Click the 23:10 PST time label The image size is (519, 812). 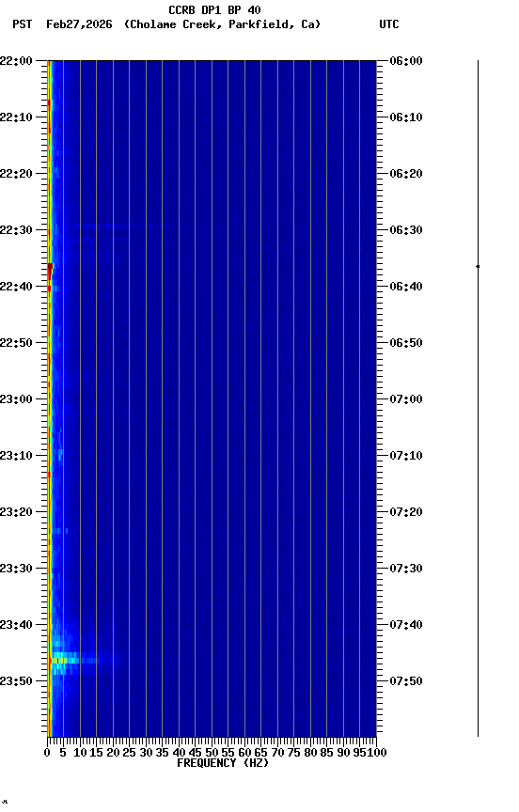pyautogui.click(x=16, y=456)
